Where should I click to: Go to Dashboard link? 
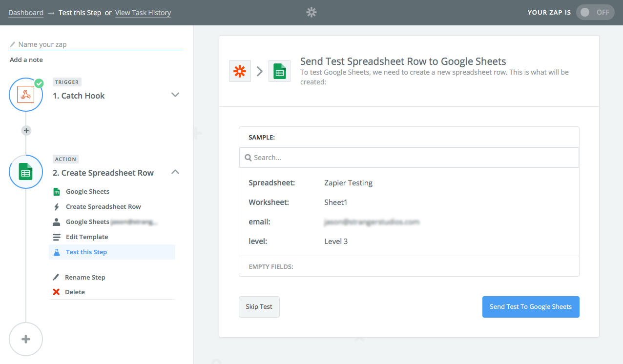coord(26,13)
